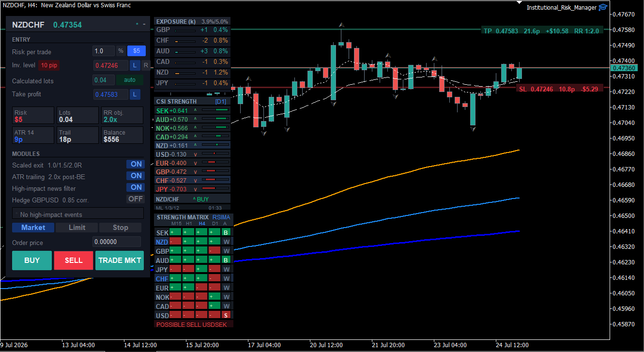This screenshot has width=644, height=352.
Task: Click the R button beside Inv. level
Action: click(x=145, y=65)
